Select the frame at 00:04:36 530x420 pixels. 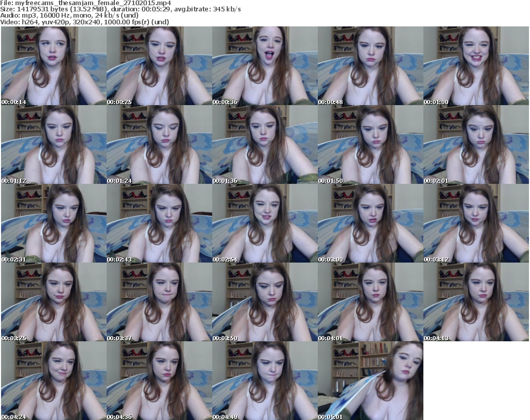pyautogui.click(x=159, y=381)
